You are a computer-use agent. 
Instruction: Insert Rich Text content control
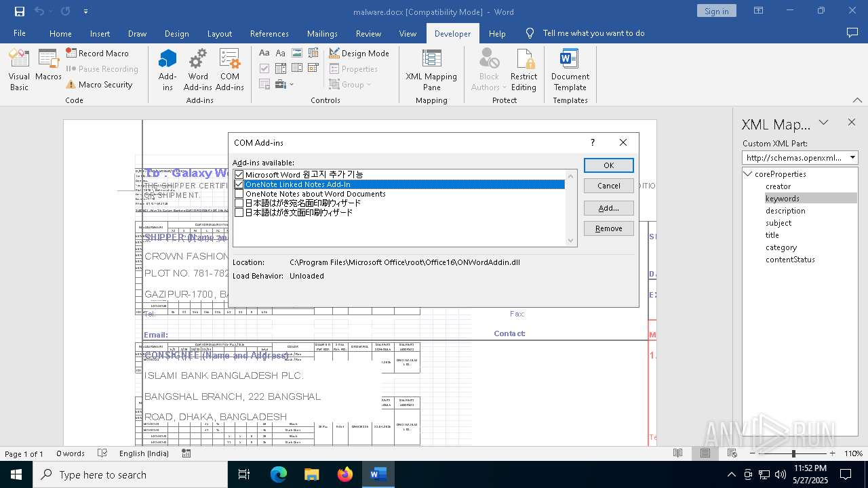[264, 53]
